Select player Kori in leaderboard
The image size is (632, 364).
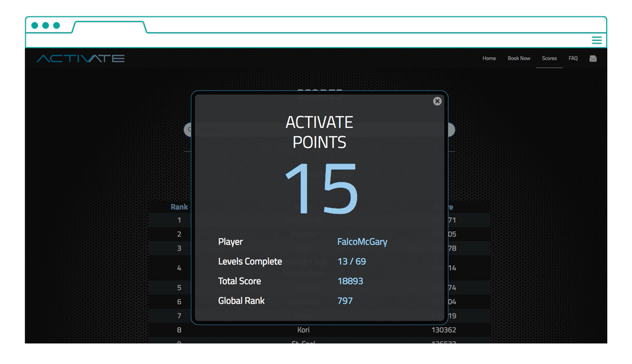point(303,330)
